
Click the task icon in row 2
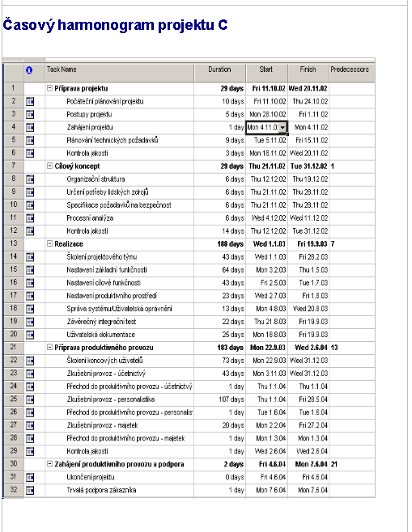[30, 101]
